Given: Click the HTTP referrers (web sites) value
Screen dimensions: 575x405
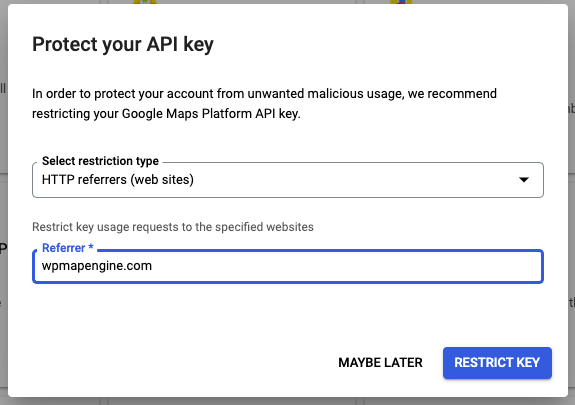Looking at the screenshot, I should coord(118,180).
